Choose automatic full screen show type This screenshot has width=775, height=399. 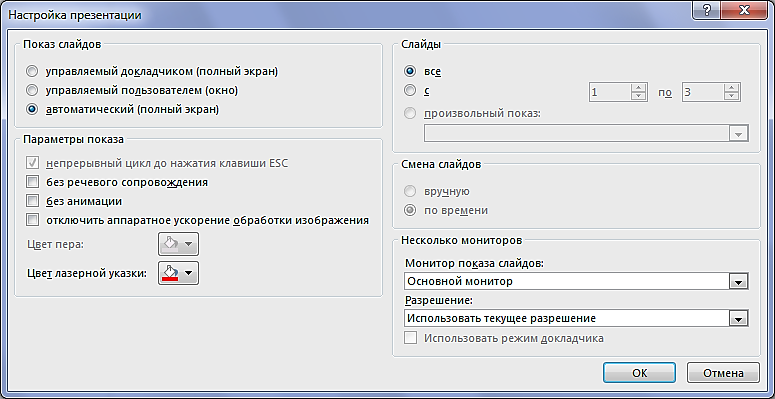point(32,109)
